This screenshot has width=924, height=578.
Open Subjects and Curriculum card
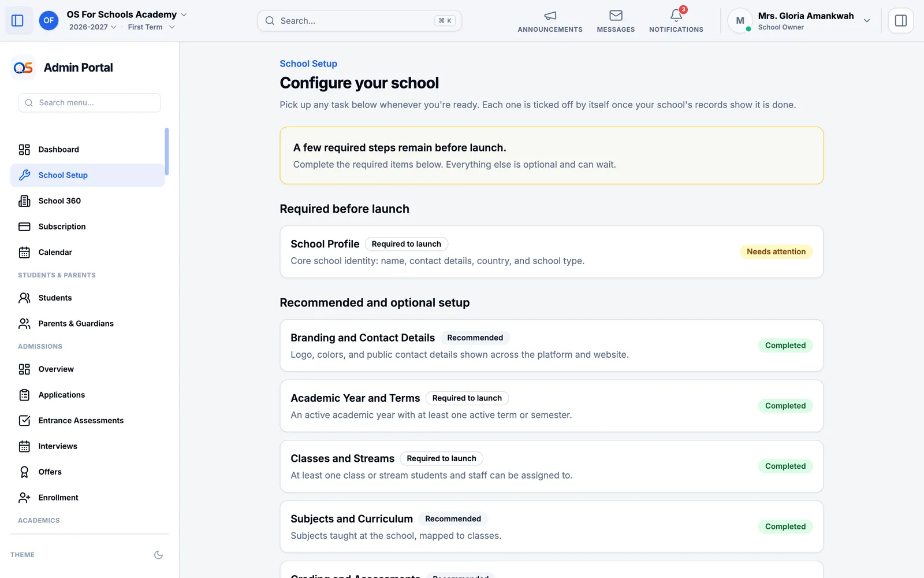click(552, 527)
